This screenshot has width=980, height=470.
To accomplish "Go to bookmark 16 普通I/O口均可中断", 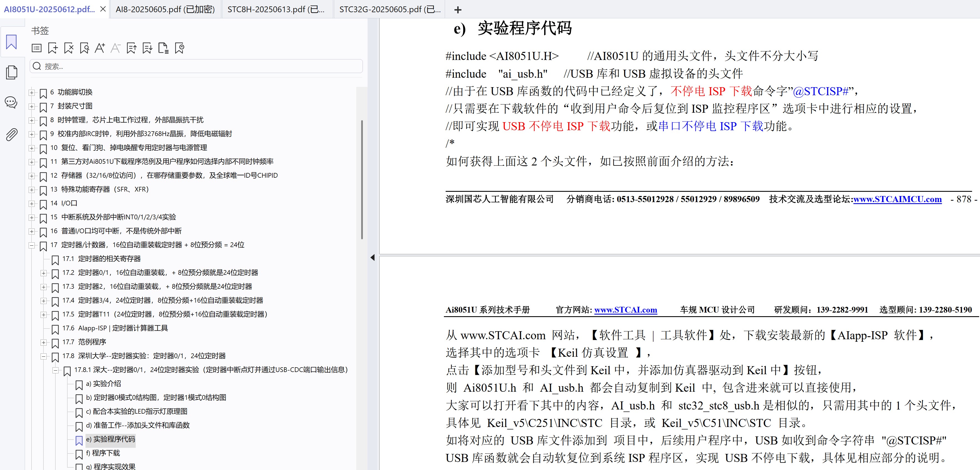I will pos(116,231).
